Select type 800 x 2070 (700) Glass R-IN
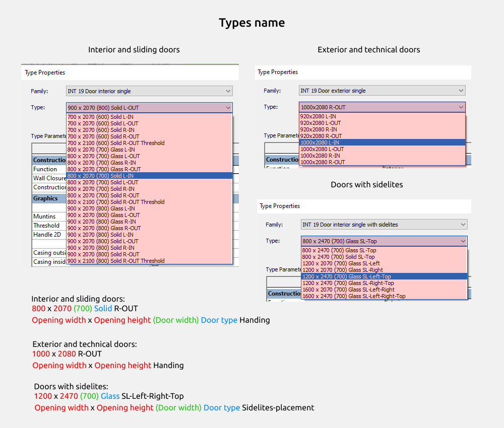Viewport: 504px width, 428px height. [x=149, y=163]
